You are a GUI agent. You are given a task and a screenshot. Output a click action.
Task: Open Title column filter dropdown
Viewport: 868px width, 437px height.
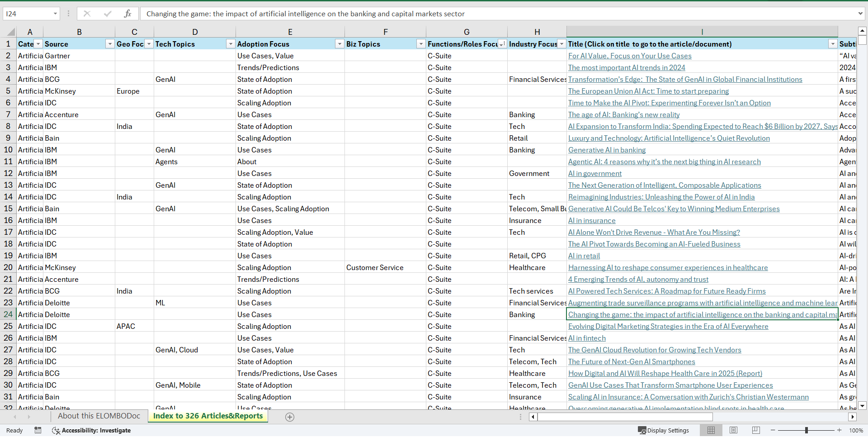point(833,44)
